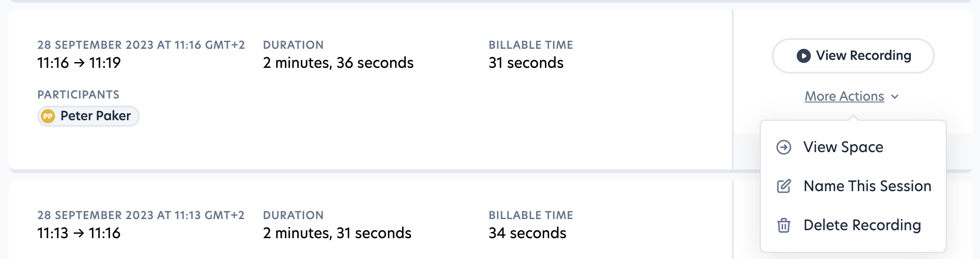Click the play icon in View Recording

803,56
